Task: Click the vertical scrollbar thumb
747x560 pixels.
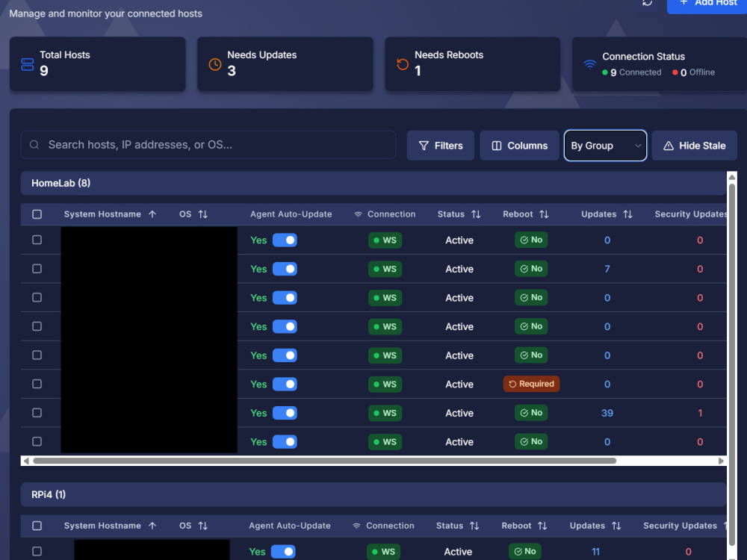Action: [x=732, y=364]
